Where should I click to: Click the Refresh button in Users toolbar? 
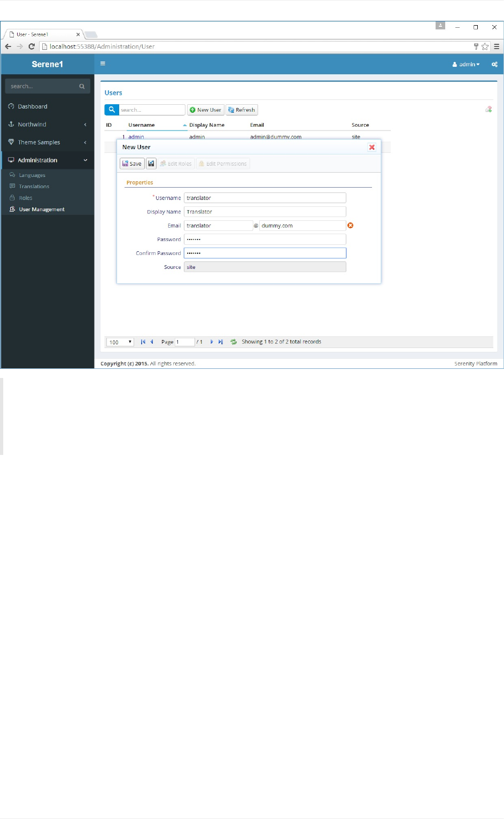coord(242,110)
